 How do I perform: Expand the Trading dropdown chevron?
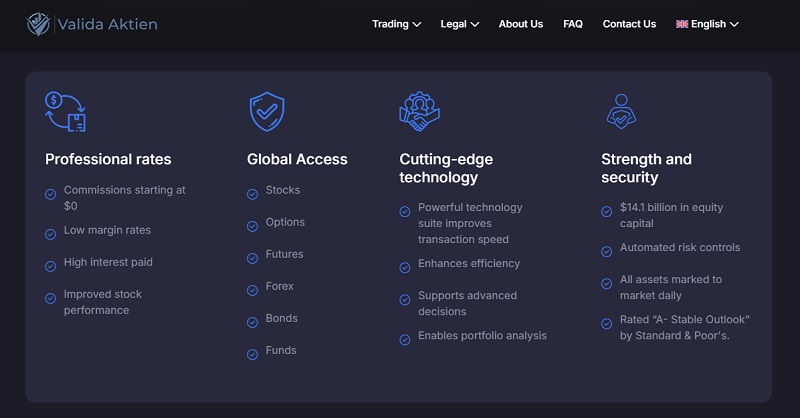417,24
